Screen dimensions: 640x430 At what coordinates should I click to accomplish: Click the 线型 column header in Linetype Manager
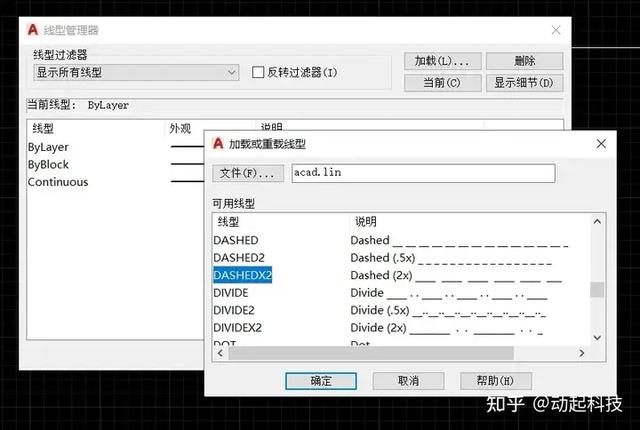click(x=43, y=129)
